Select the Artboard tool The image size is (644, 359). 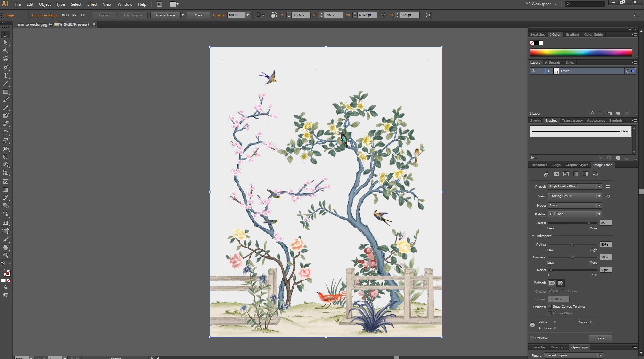6,231
